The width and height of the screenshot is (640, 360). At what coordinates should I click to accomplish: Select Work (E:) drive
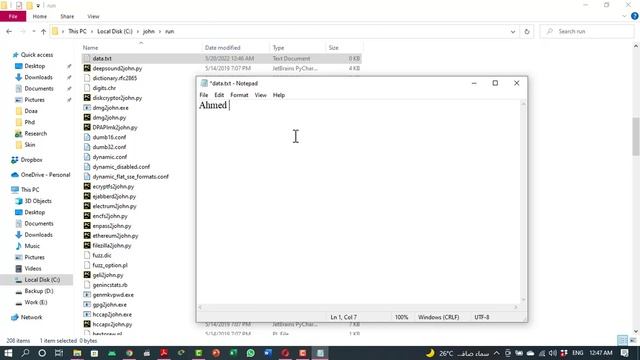pos(36,302)
